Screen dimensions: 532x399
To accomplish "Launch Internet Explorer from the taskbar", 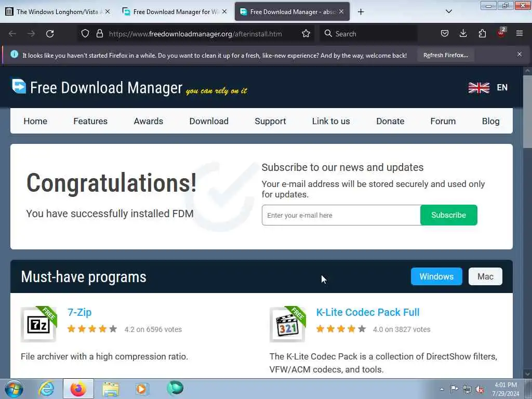I will (x=46, y=389).
